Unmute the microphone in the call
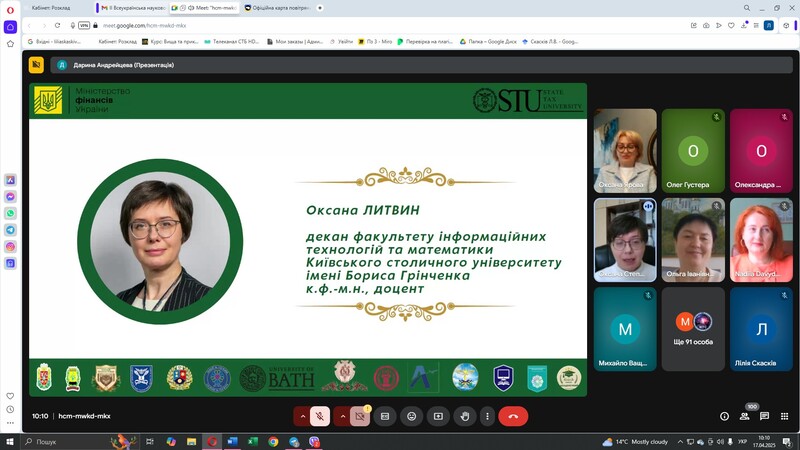Screen dimensions: 800x450 pos(320,416)
